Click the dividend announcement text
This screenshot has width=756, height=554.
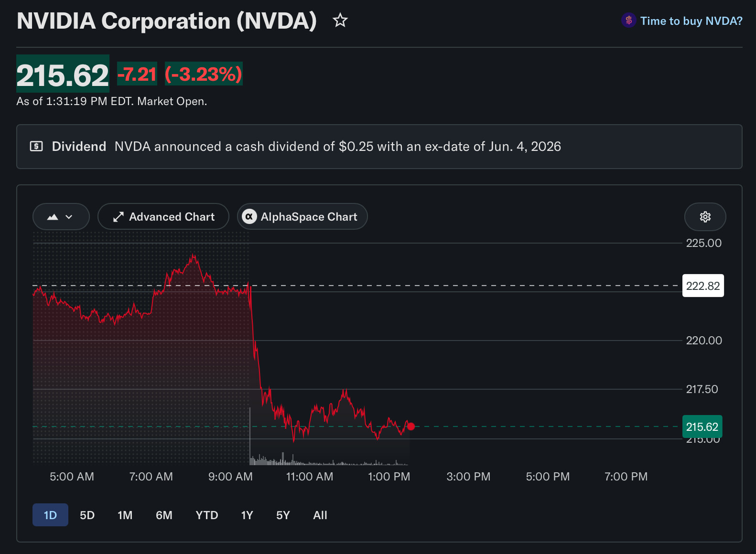(x=338, y=146)
